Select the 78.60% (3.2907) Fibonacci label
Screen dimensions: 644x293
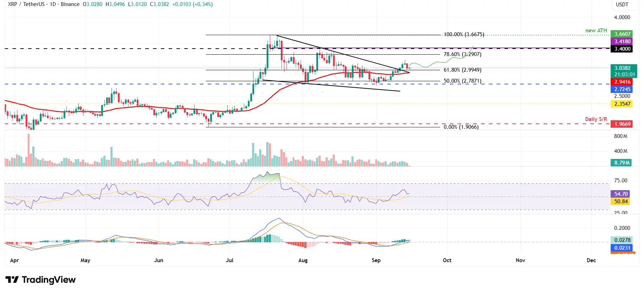tap(463, 54)
